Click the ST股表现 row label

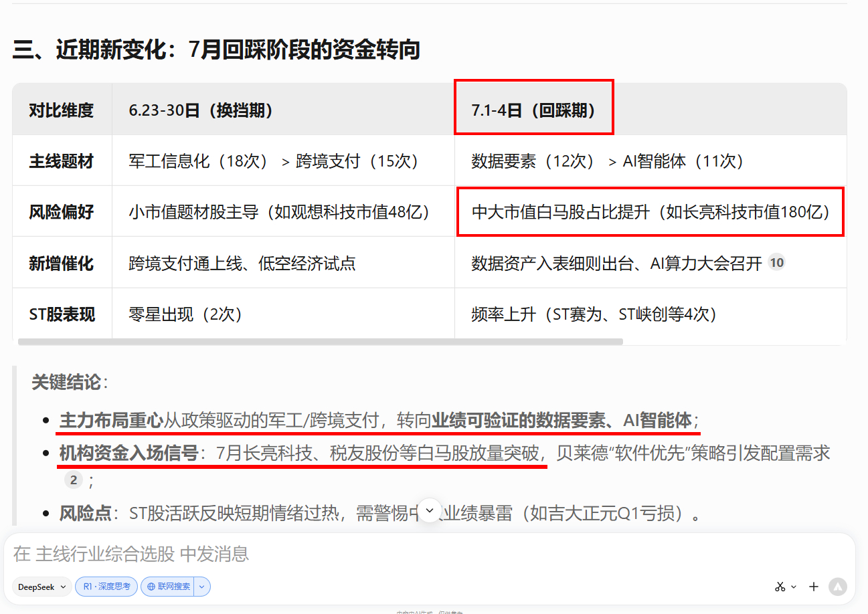click(62, 314)
